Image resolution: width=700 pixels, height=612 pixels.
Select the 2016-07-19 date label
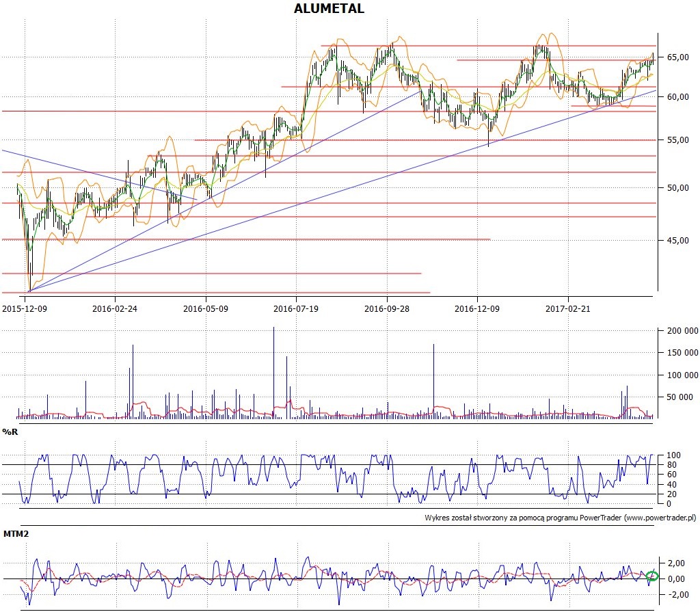296,308
